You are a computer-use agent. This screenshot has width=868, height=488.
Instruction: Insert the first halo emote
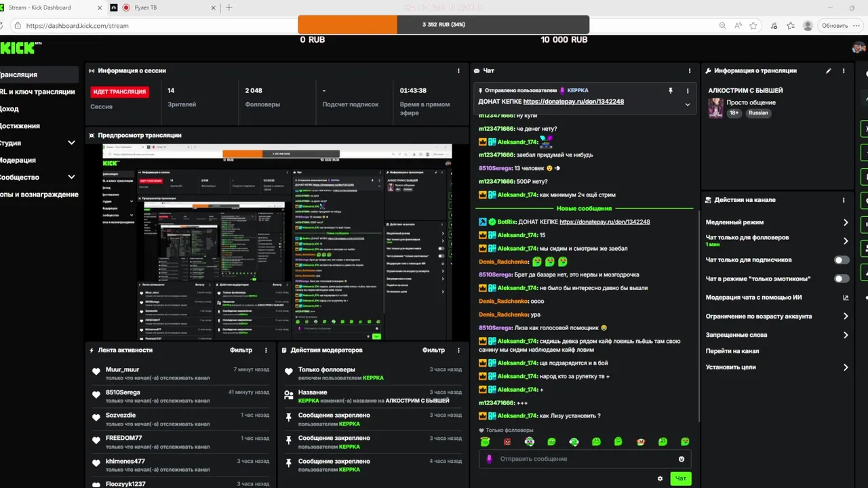point(485,442)
